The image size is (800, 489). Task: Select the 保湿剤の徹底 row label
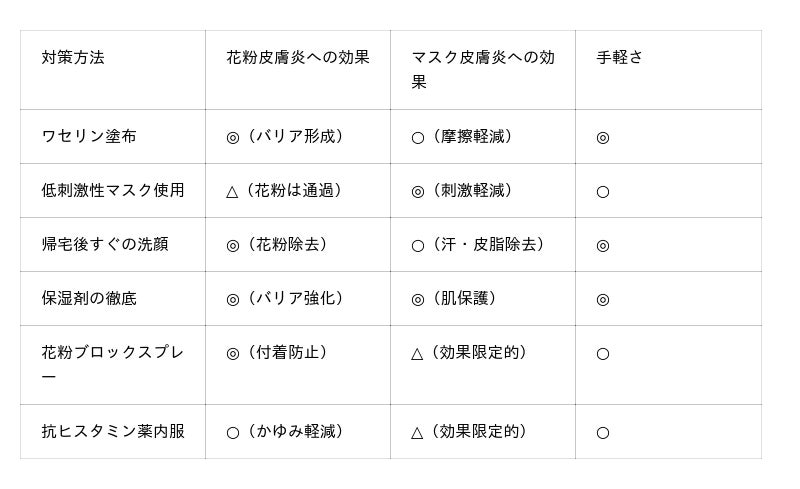(89, 299)
